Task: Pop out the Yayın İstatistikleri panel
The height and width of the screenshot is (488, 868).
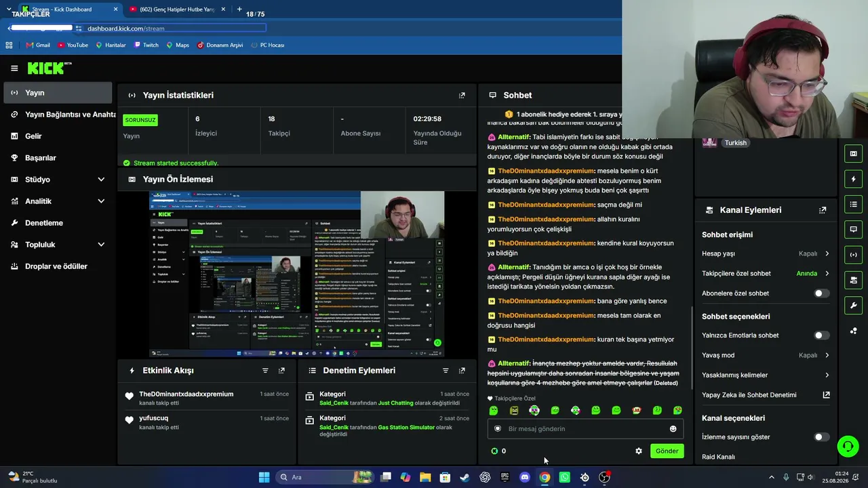Action: click(462, 96)
